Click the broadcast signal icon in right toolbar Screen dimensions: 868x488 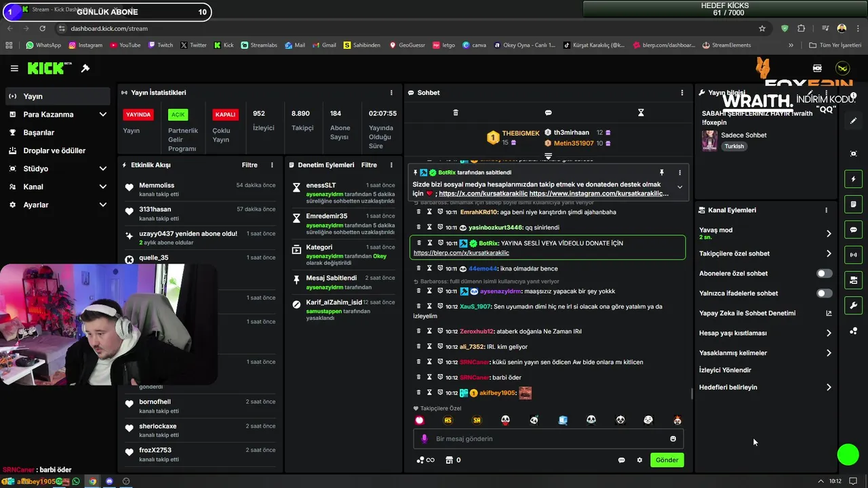(x=853, y=255)
